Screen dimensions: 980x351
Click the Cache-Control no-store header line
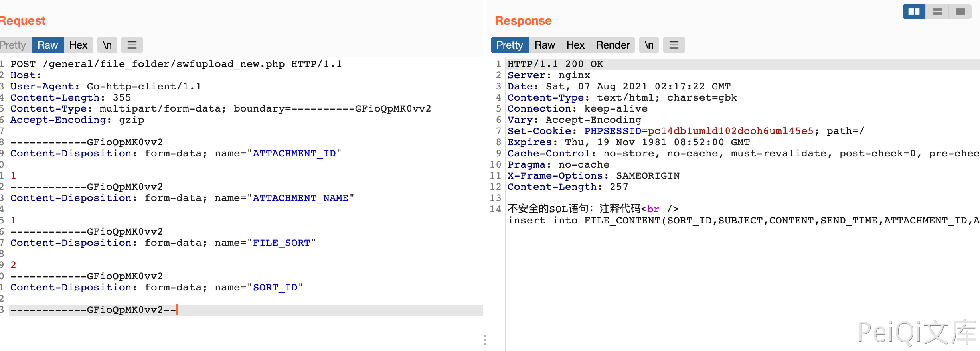tap(743, 153)
